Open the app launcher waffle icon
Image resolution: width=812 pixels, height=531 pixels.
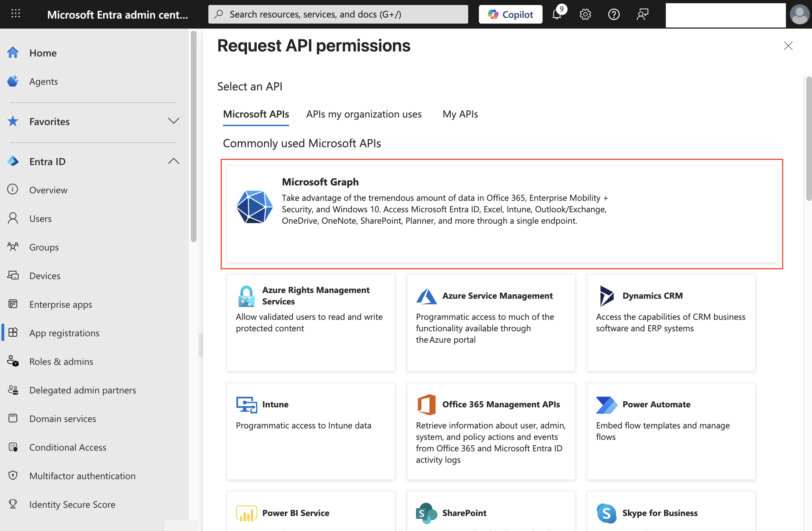(15, 14)
